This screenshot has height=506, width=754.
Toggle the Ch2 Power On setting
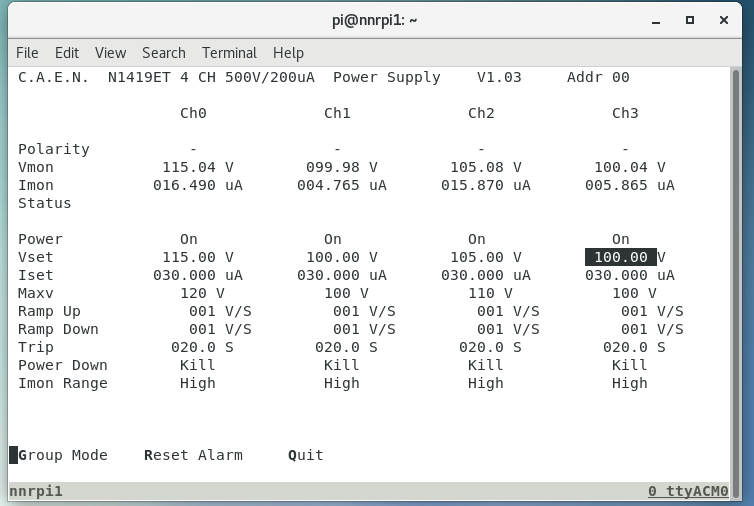(477, 239)
